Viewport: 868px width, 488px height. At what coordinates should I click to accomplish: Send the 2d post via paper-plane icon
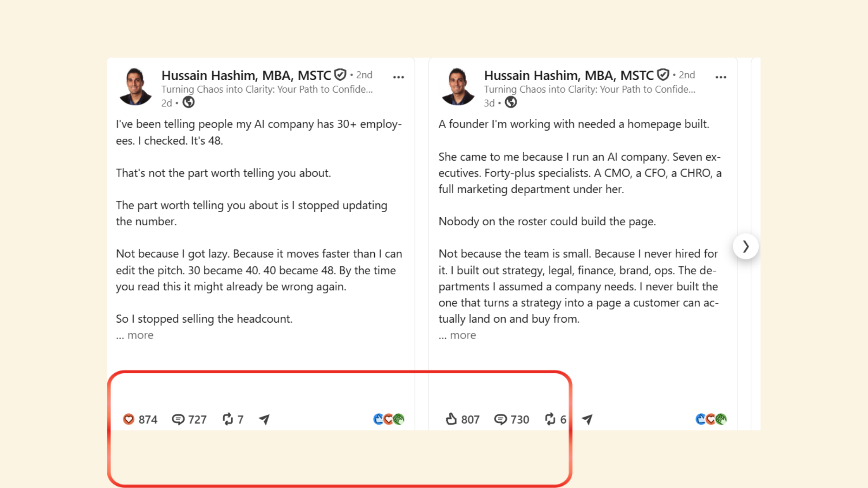coord(264,419)
